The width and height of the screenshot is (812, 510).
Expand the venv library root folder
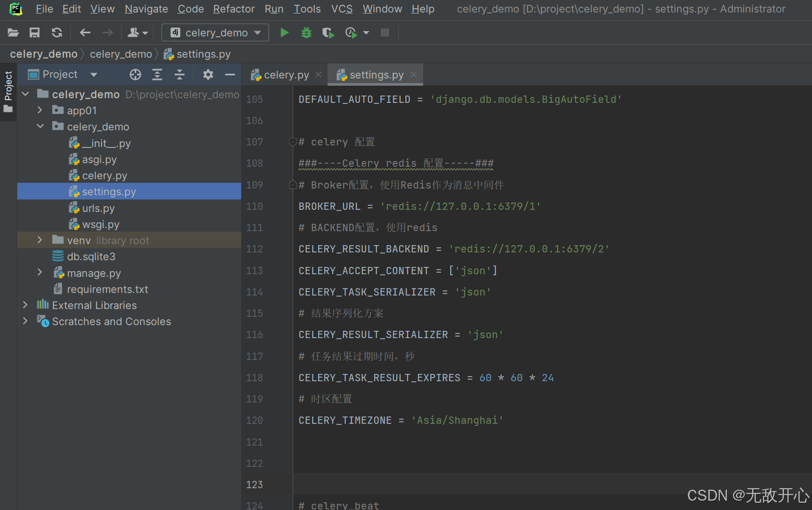click(40, 240)
